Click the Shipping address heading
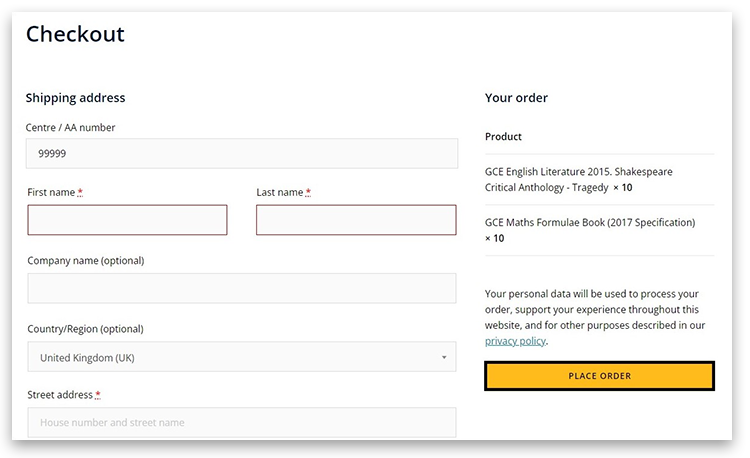 [x=75, y=98]
